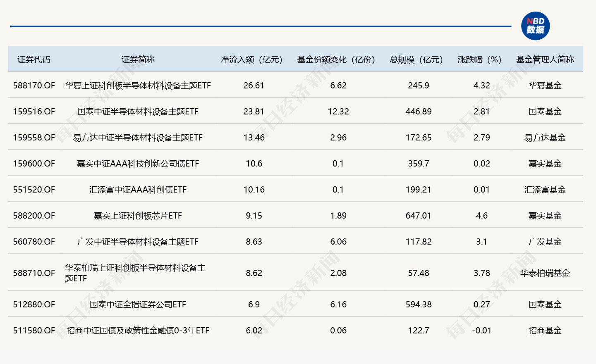This screenshot has height=364, width=596.
Task: Click code cell 560780.OF
Action: click(34, 242)
